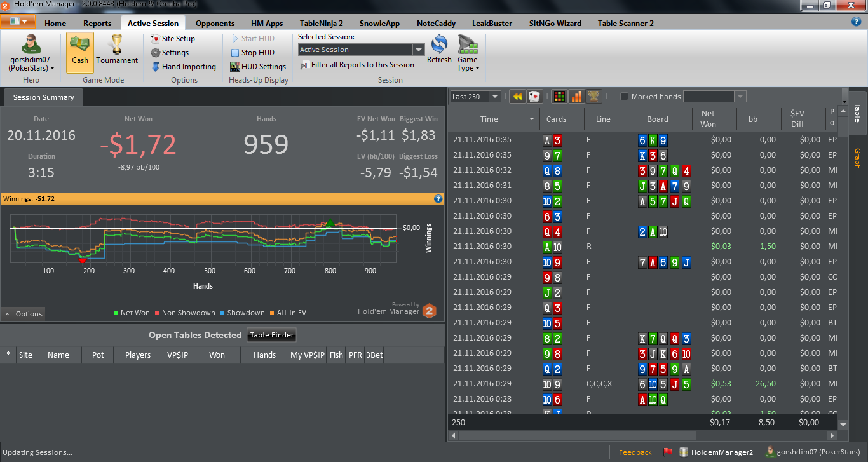Open the Home tab
Screen dimensions: 868x462
pyautogui.click(x=55, y=24)
